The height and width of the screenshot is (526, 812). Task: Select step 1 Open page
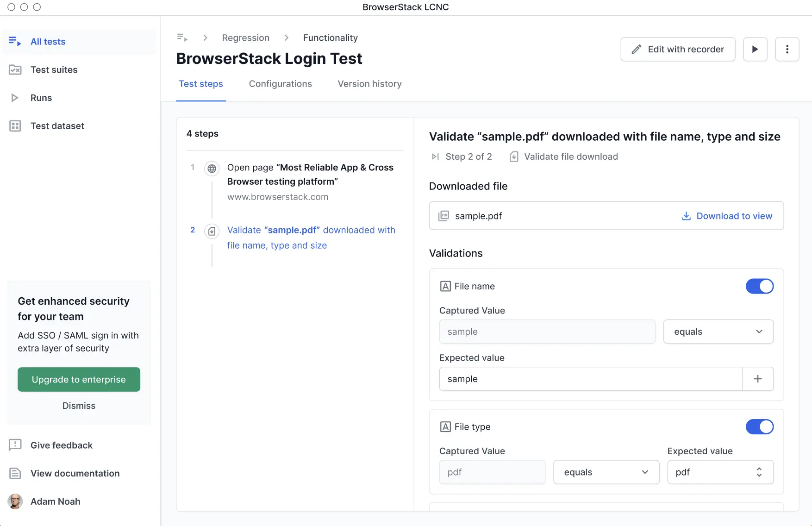point(310,175)
